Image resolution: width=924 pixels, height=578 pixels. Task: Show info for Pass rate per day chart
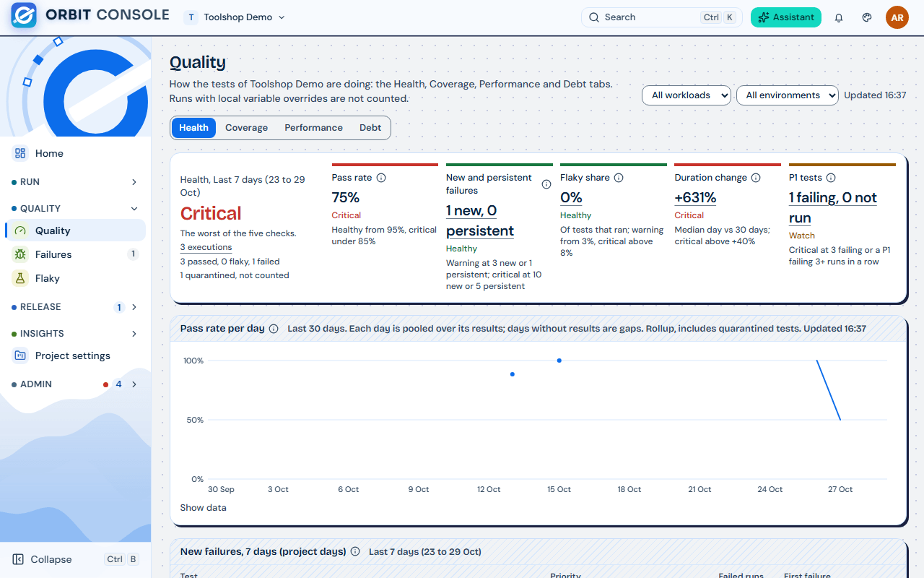tap(274, 329)
